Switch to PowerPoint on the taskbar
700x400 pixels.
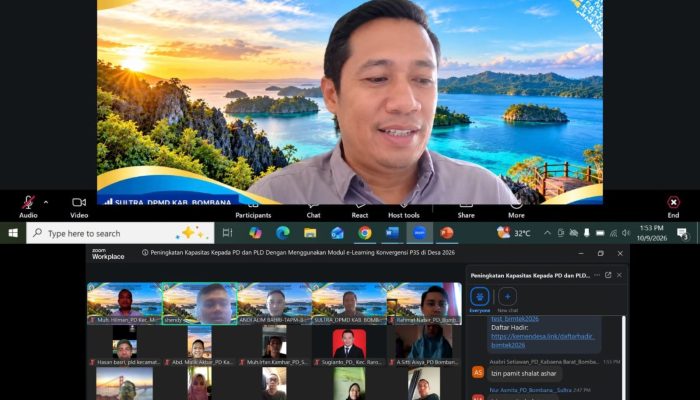(x=446, y=233)
